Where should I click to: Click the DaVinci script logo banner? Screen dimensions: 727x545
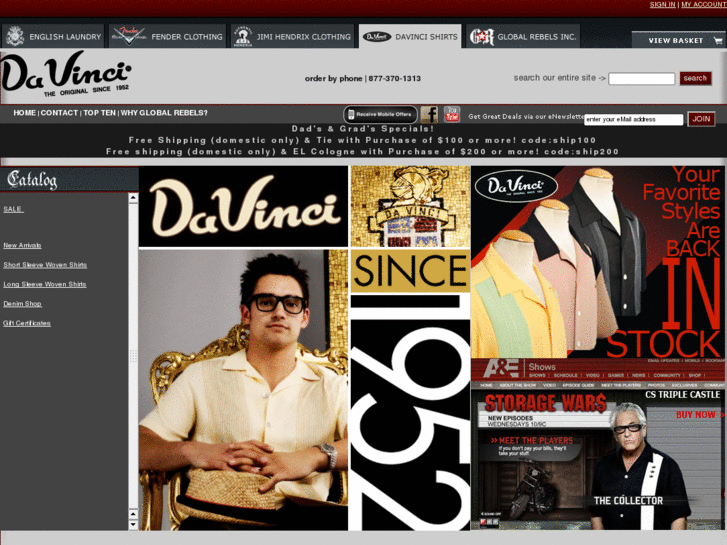click(243, 206)
